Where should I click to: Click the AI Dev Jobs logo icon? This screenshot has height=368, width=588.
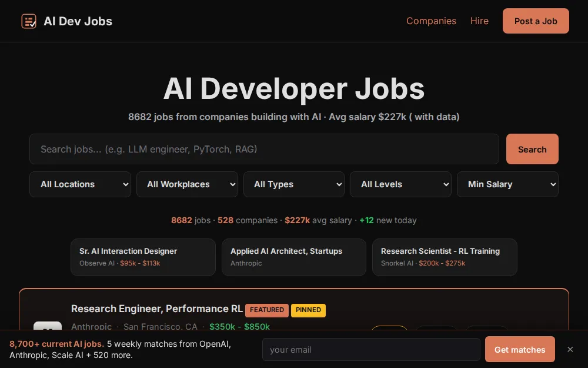[x=29, y=21]
